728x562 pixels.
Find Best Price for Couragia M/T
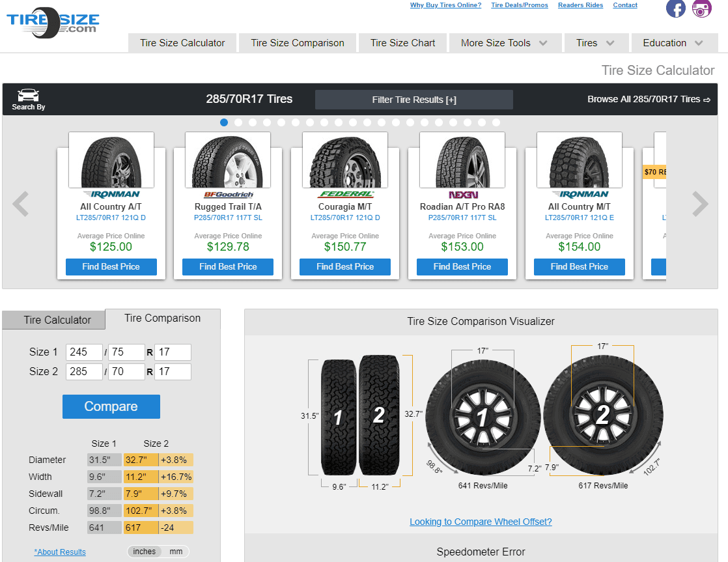click(x=345, y=266)
